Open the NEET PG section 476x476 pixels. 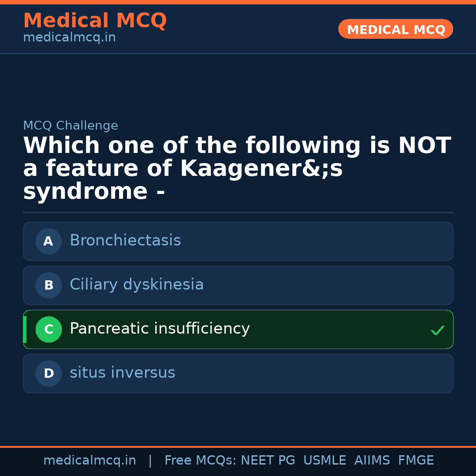click(268, 460)
